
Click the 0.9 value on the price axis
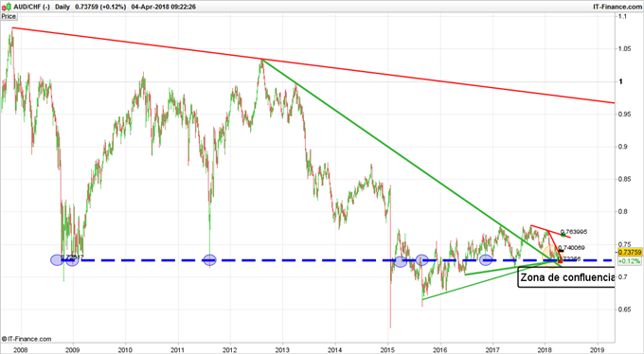622,147
